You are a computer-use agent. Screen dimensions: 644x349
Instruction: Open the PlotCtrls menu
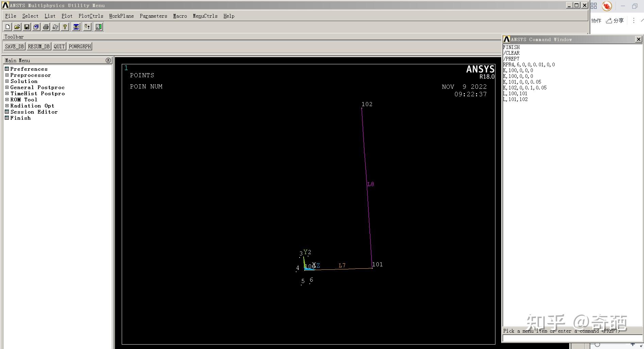click(90, 16)
